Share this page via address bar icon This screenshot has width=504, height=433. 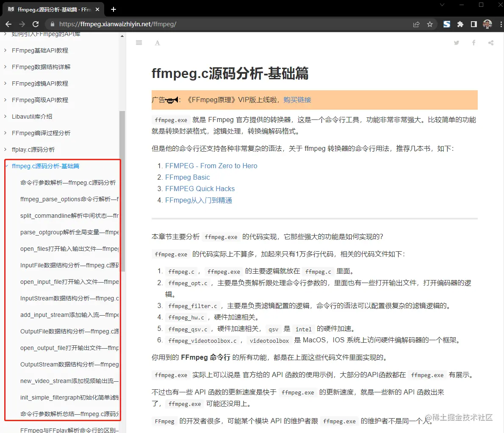tap(416, 24)
